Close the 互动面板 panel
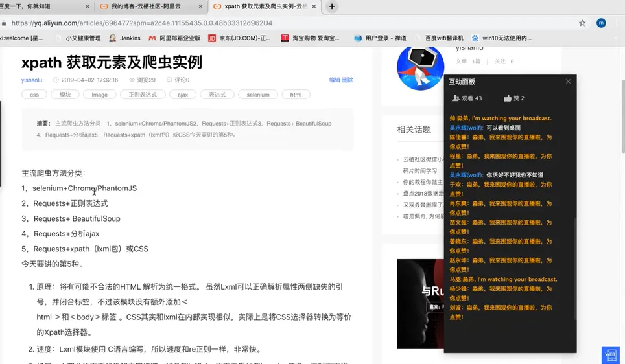Screen dimensions: 625x364 [x=568, y=81]
